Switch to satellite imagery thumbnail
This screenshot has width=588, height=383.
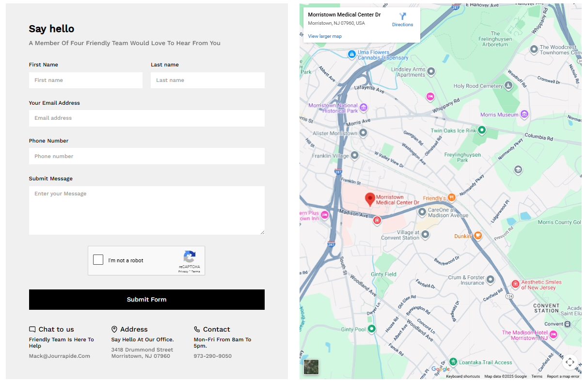point(311,367)
